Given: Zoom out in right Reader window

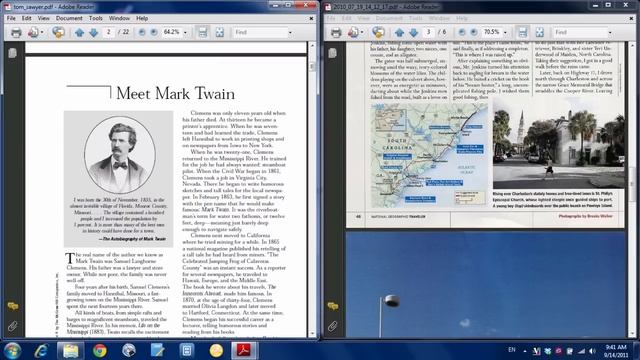Looking at the screenshot, I should click(462, 32).
